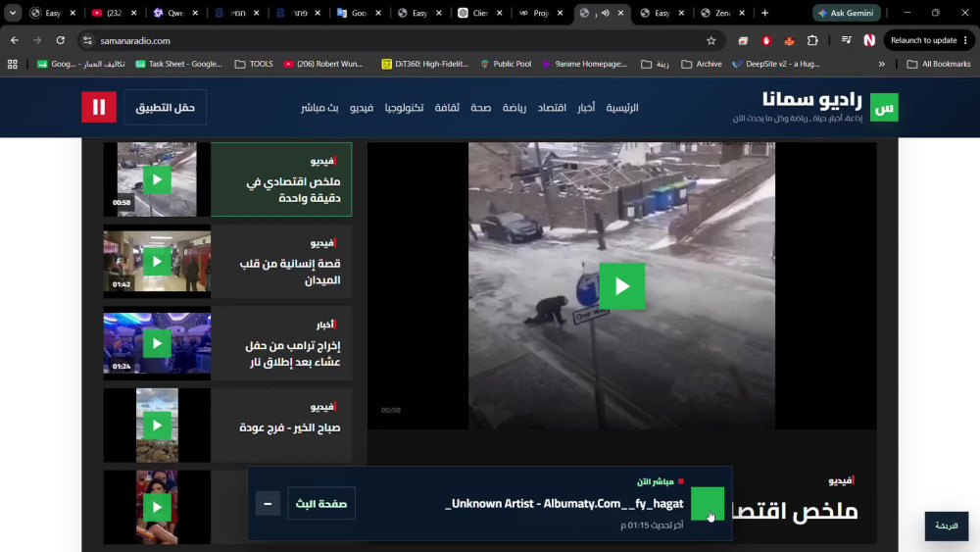
Task: Play the last video thumbnail in the list
Action: [157, 507]
